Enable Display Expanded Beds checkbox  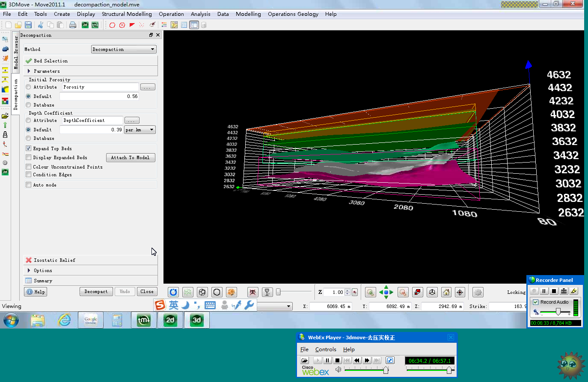click(x=29, y=157)
